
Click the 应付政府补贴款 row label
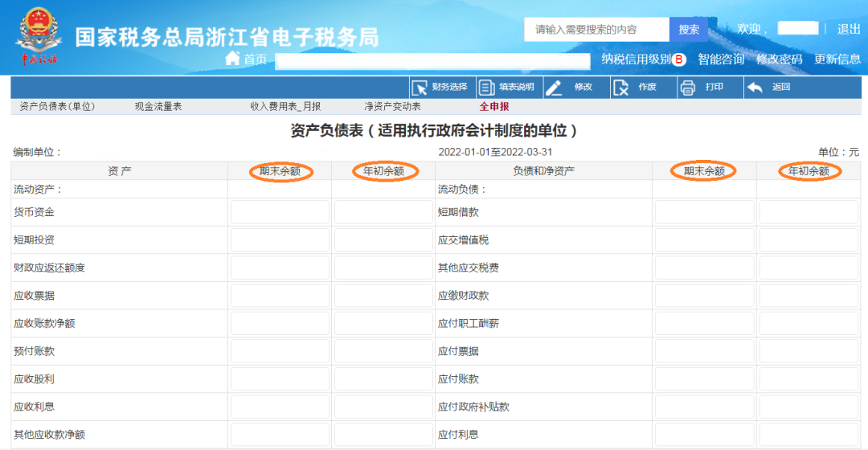tap(473, 407)
